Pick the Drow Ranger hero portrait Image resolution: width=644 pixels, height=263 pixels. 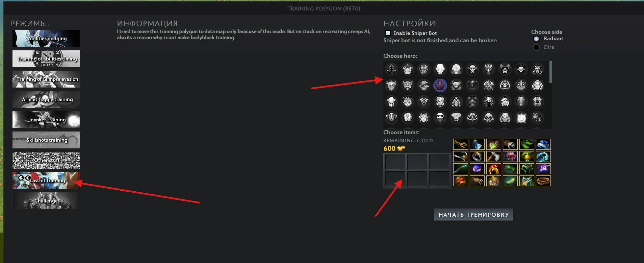click(505, 101)
